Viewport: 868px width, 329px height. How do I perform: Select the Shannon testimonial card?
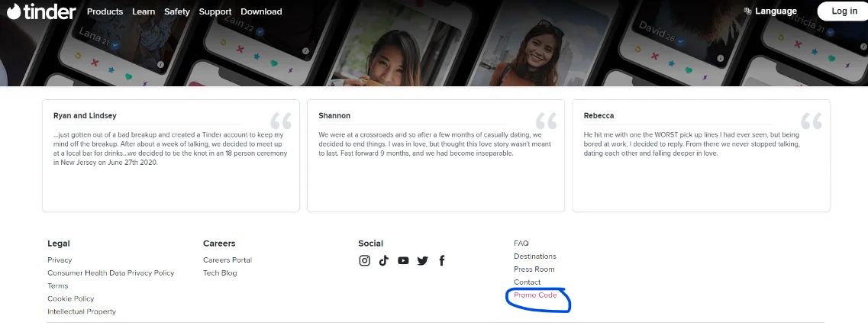coord(436,156)
